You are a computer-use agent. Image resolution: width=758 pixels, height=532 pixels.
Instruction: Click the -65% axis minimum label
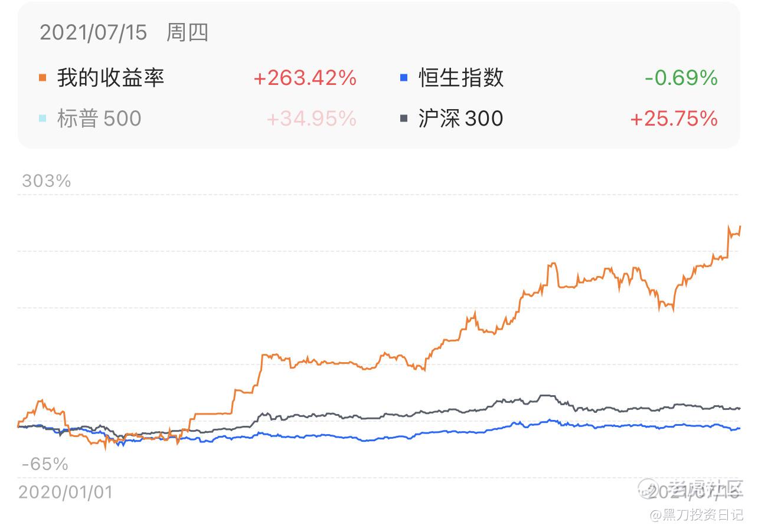coord(45,464)
